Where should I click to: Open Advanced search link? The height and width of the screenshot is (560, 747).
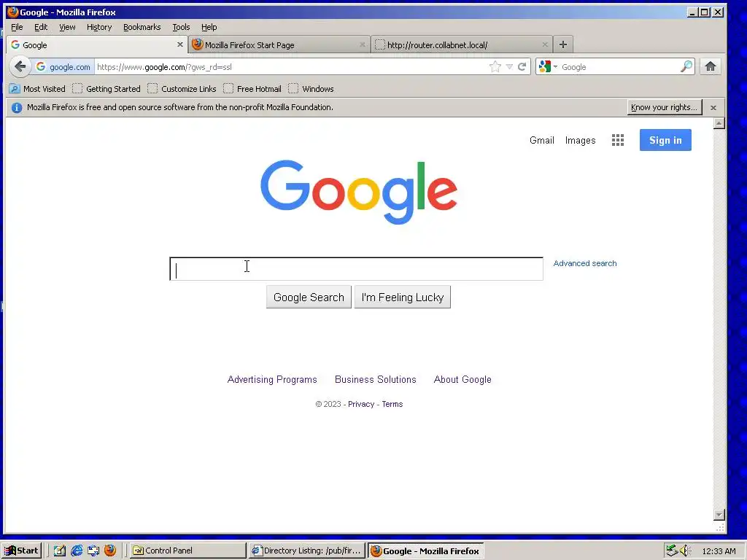click(x=585, y=263)
